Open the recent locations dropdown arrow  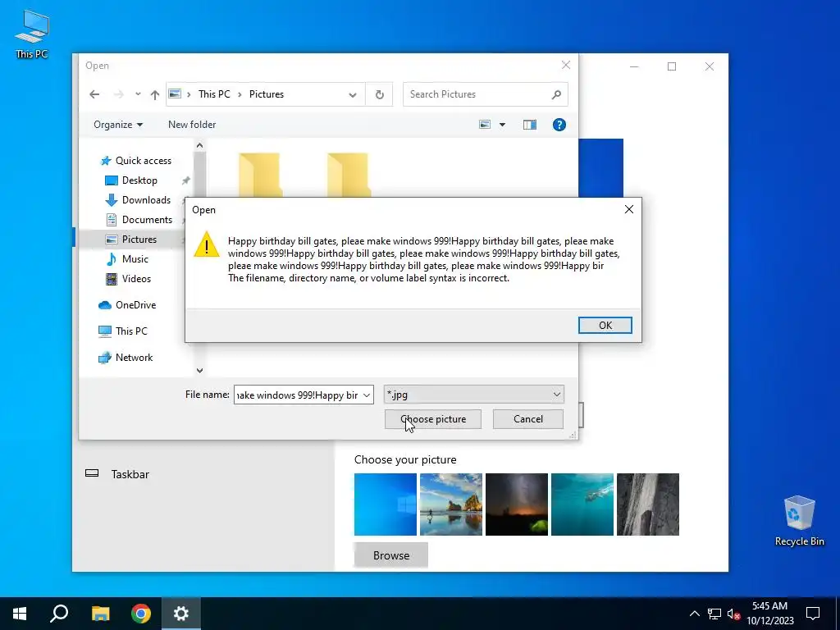click(x=138, y=94)
